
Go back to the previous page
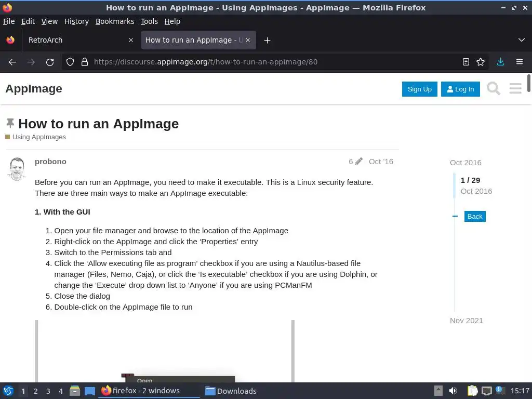(x=12, y=62)
